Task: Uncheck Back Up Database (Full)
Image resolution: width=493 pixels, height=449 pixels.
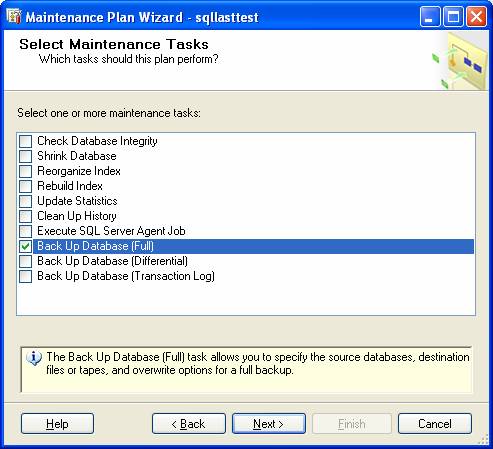Action: click(x=25, y=246)
